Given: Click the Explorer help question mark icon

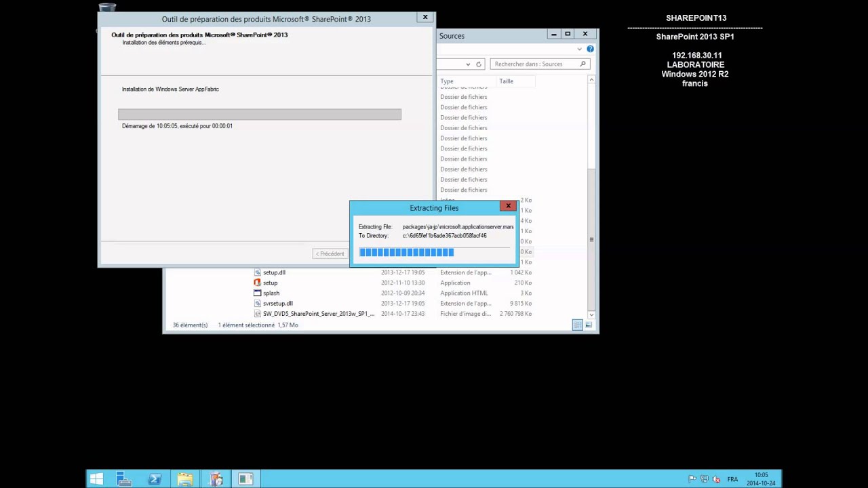Looking at the screenshot, I should [x=590, y=49].
